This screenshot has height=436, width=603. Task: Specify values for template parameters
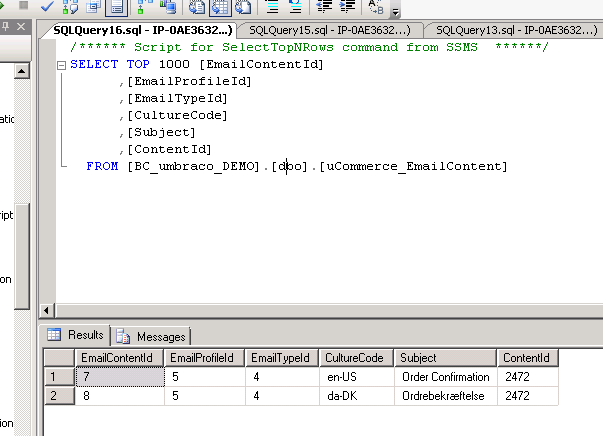(x=376, y=7)
